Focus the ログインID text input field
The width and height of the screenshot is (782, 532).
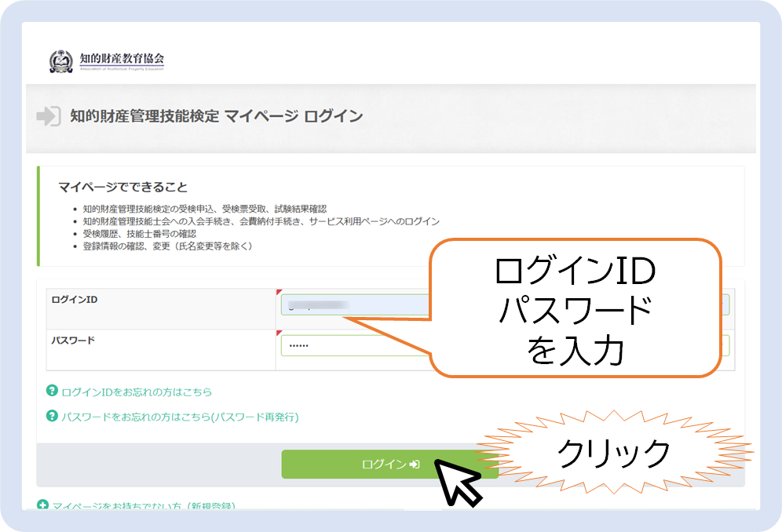pos(353,304)
